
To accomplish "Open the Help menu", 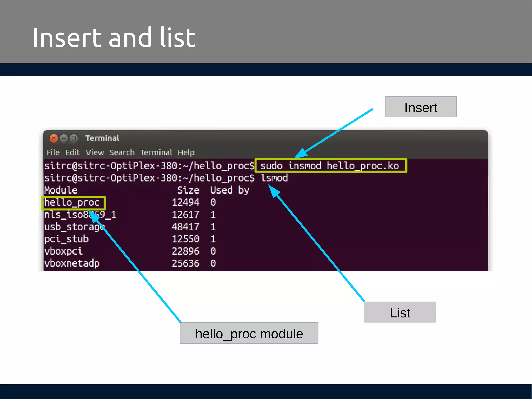I will (x=186, y=152).
